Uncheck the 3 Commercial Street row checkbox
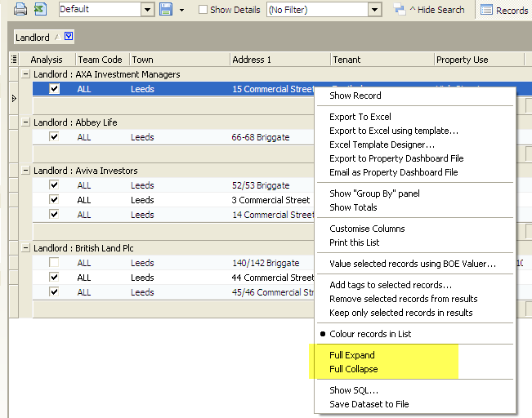532x418 pixels. click(x=54, y=200)
